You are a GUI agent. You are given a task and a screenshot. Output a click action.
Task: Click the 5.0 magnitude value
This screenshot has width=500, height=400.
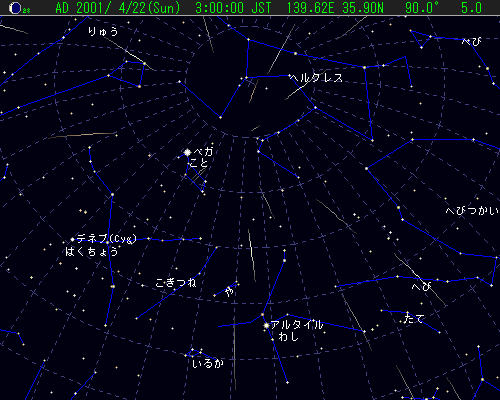click(x=471, y=8)
